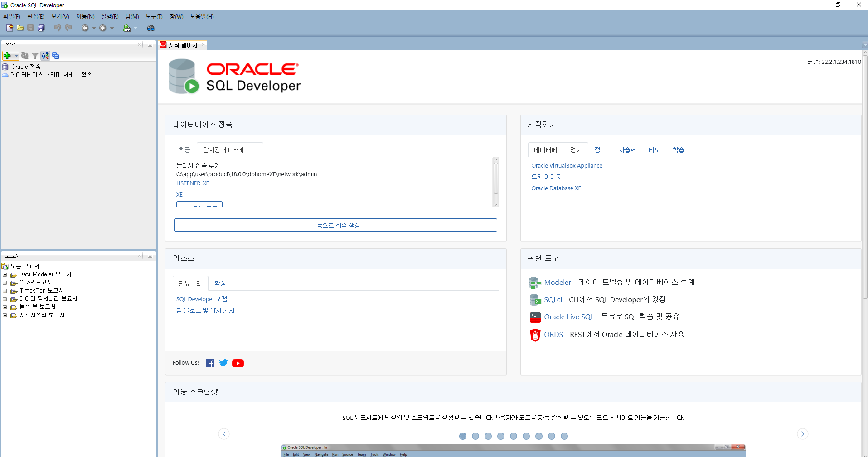Open the Back history dropdown arrow

[x=94, y=28]
